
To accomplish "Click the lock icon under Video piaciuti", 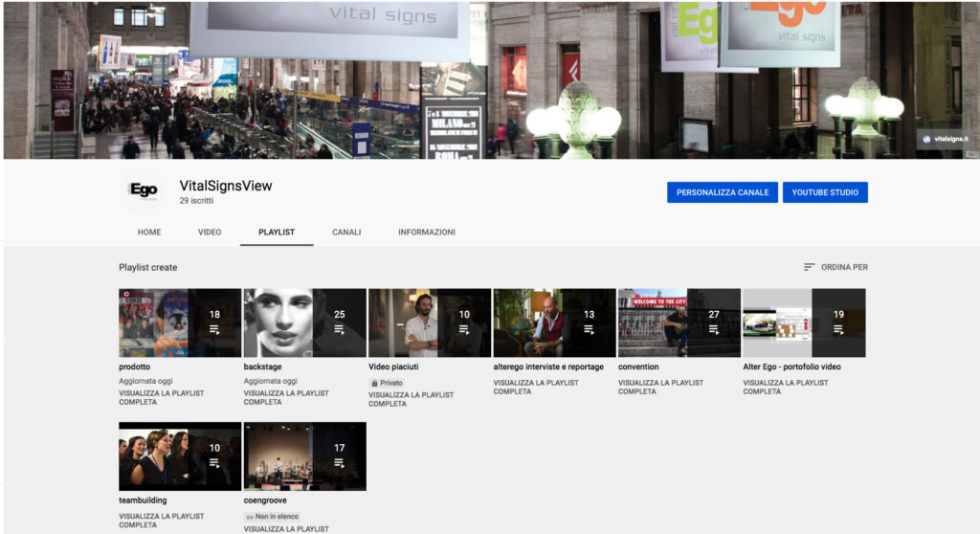I will coord(374,383).
